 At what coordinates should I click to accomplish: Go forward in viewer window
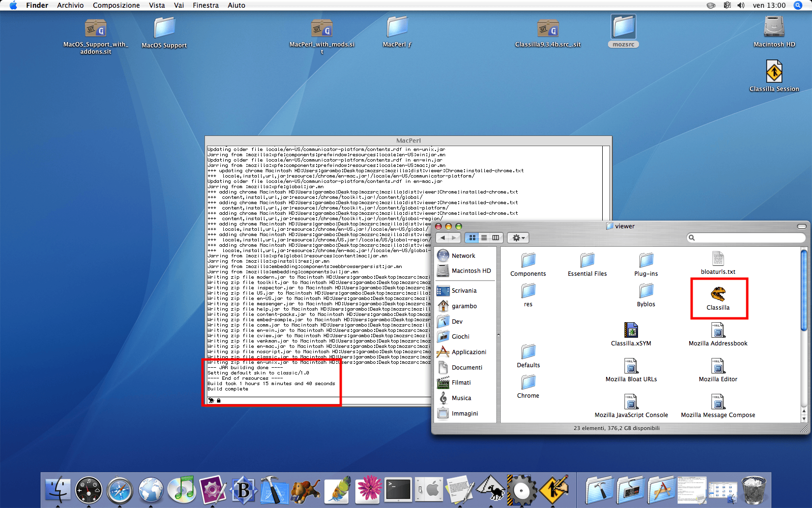(454, 238)
